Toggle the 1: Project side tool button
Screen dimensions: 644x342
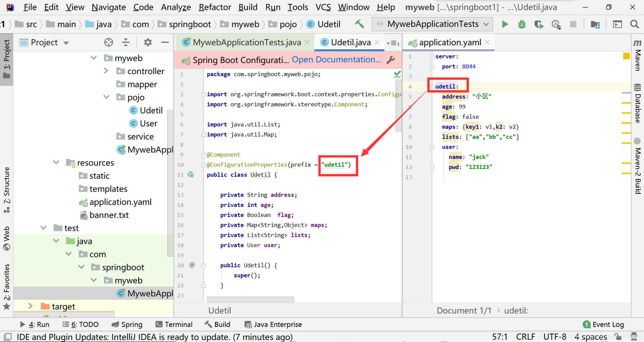pos(7,59)
